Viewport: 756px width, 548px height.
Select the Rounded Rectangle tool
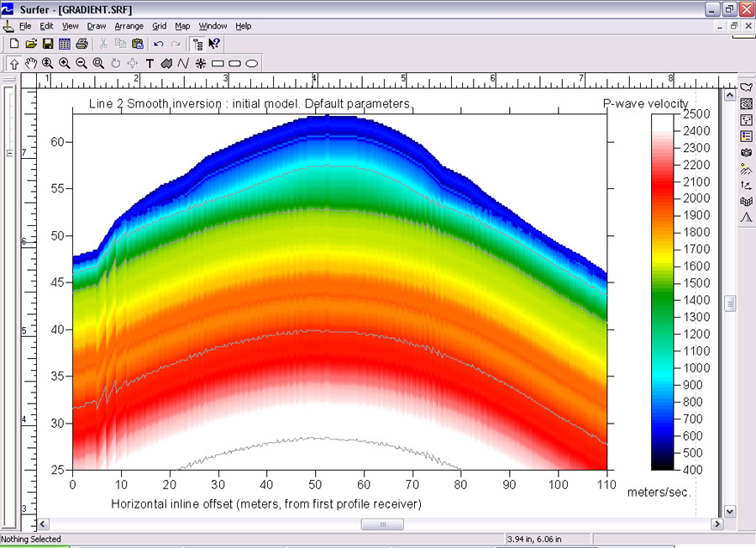coord(235,63)
